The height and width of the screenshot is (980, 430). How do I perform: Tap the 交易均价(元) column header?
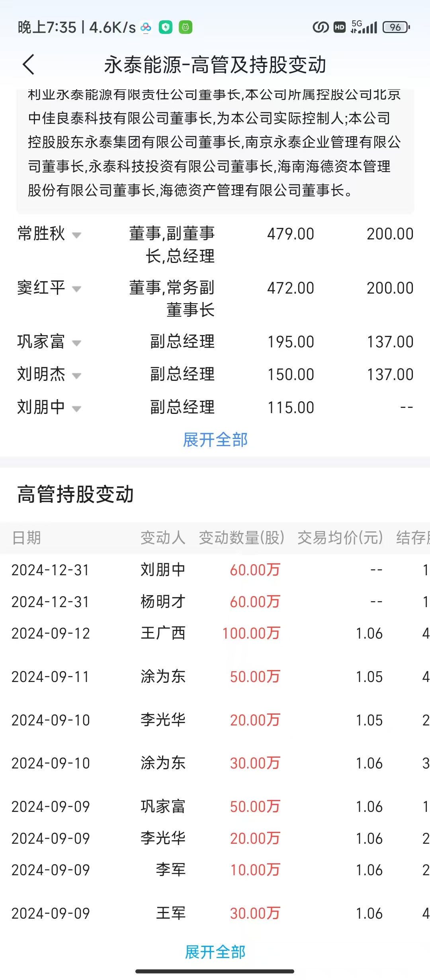[x=340, y=538]
